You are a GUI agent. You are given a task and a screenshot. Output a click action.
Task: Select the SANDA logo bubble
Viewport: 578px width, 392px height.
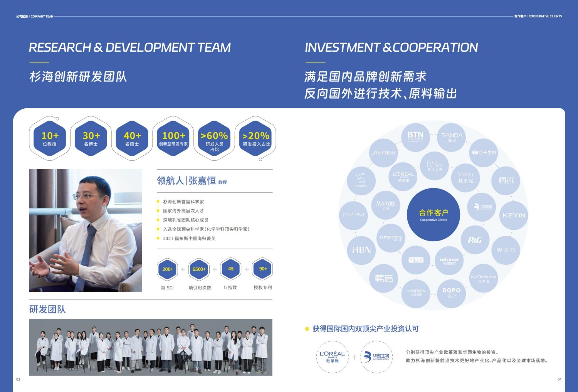(x=452, y=137)
